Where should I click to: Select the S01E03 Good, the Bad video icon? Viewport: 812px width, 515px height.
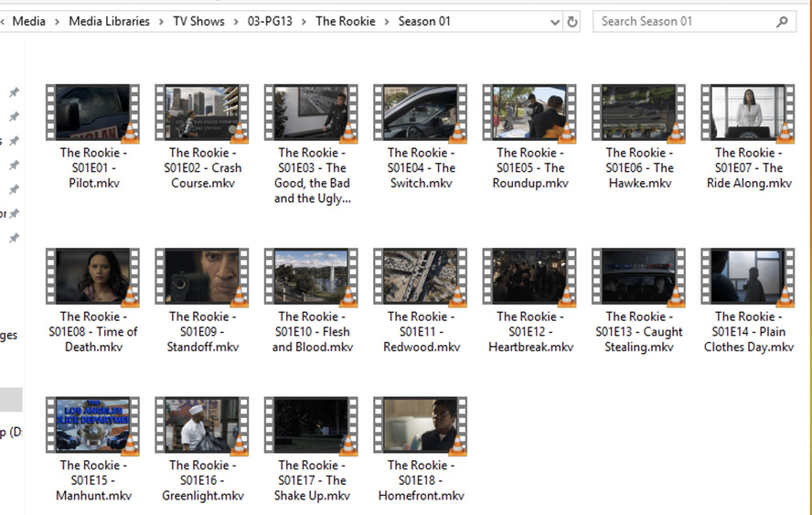311,113
